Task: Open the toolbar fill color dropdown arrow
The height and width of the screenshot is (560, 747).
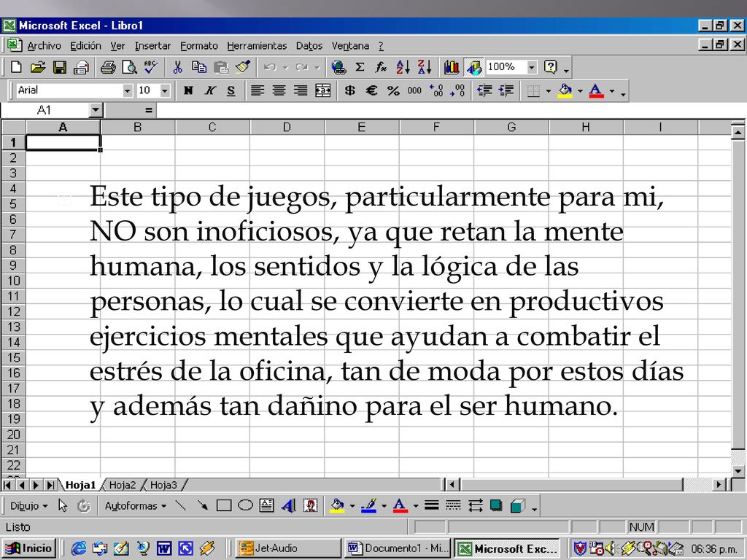Action: click(x=580, y=90)
